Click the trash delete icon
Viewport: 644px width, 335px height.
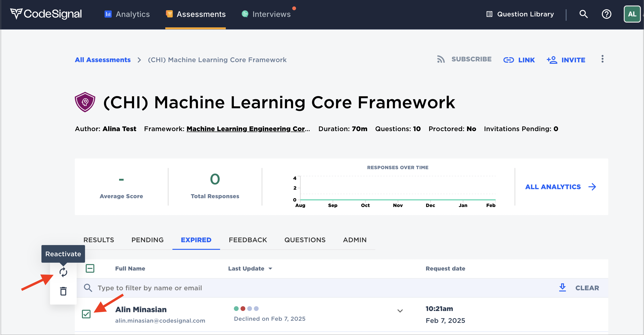click(63, 291)
